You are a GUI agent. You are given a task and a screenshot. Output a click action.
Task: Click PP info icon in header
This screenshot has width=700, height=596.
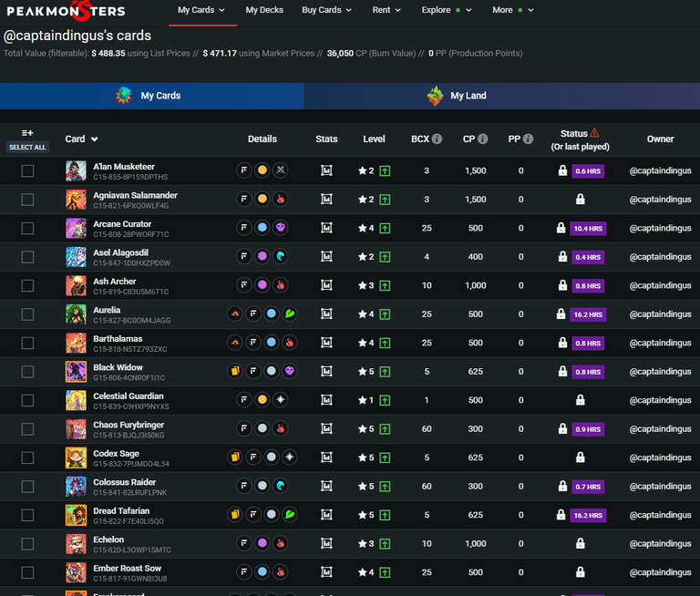click(528, 139)
